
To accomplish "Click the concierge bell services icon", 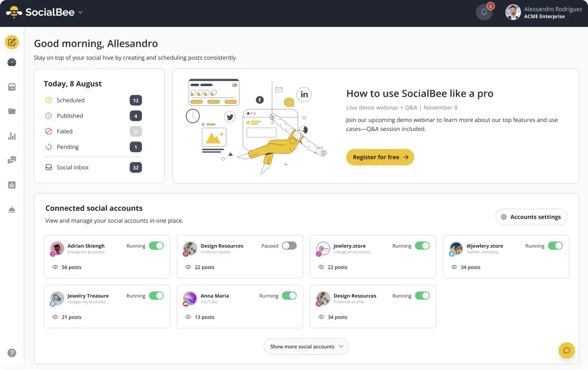I will click(x=12, y=209).
